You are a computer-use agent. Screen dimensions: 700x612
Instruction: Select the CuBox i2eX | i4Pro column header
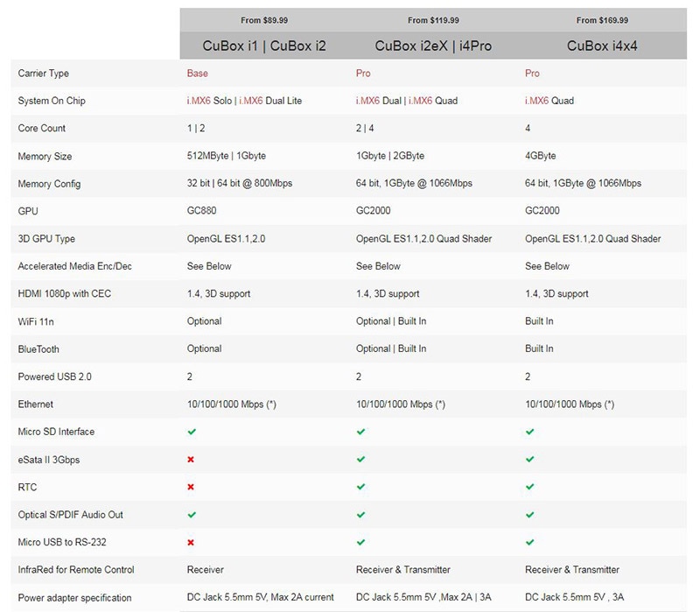[433, 46]
